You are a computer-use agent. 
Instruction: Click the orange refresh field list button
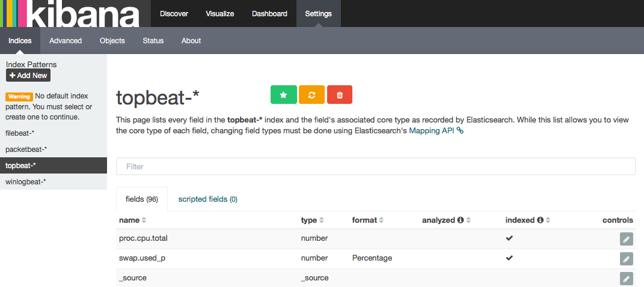[311, 95]
